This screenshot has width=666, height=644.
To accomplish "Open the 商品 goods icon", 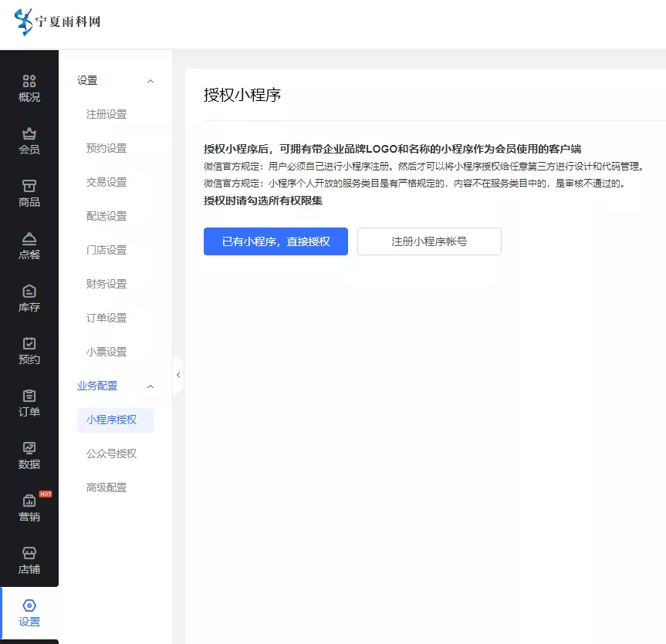I will pyautogui.click(x=29, y=186).
